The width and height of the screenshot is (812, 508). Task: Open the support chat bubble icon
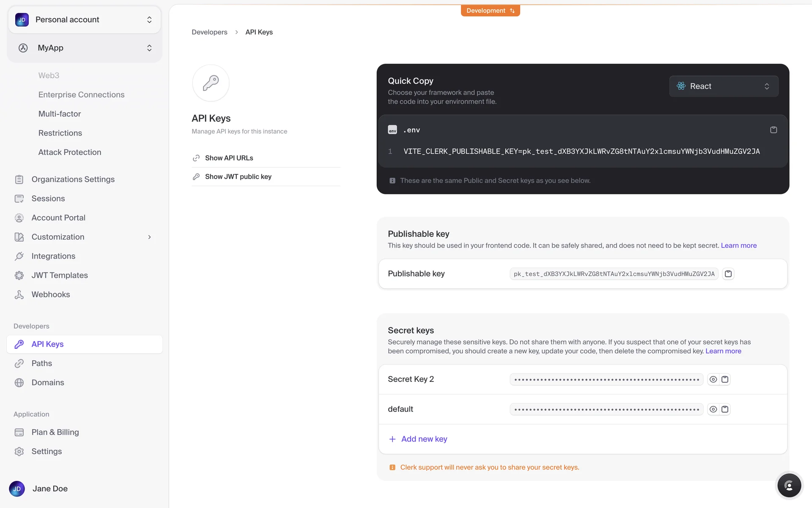pyautogui.click(x=789, y=486)
